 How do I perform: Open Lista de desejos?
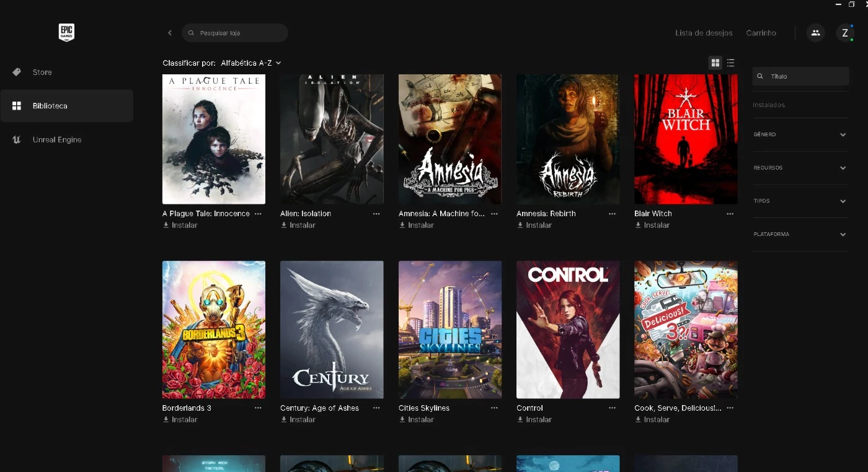click(x=704, y=33)
